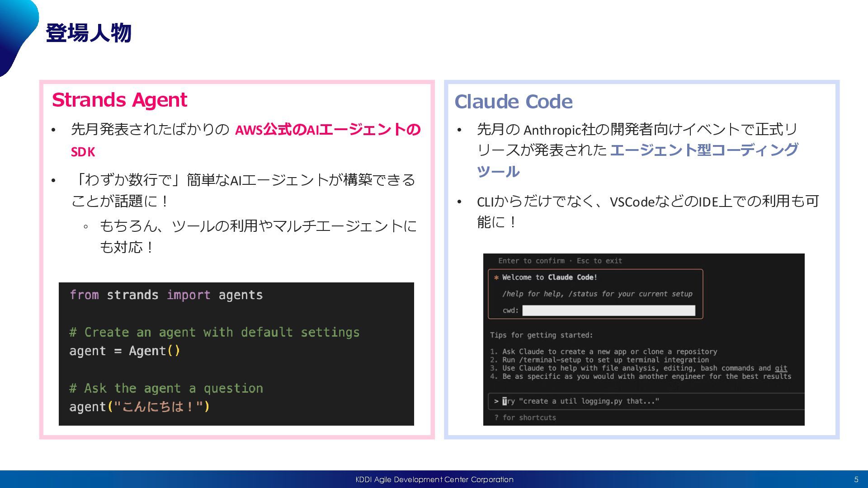Click the /help for help line
The image size is (868, 488).
[x=597, y=294]
